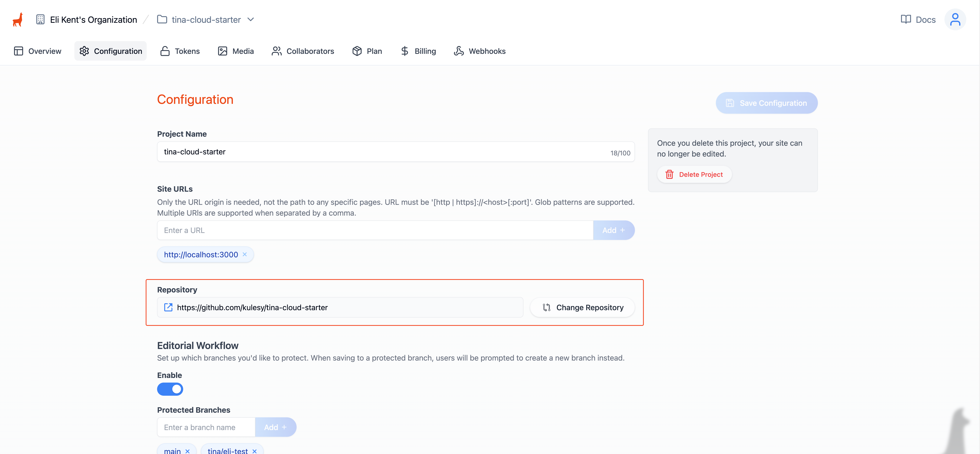
Task: Click the tina-cloud-starter folder icon
Action: [x=162, y=19]
